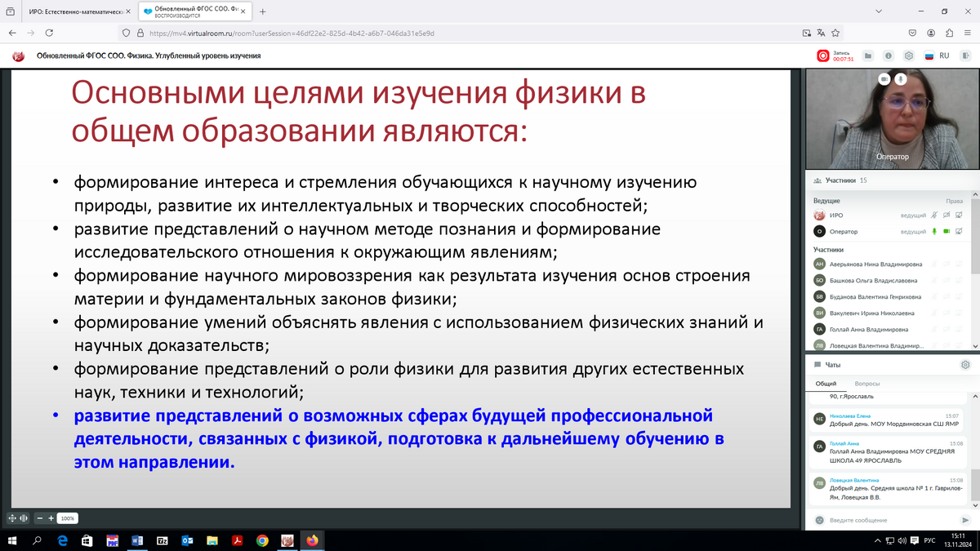Image resolution: width=980 pixels, height=551 pixels.
Task: Click the translate page icon
Action: (x=822, y=33)
